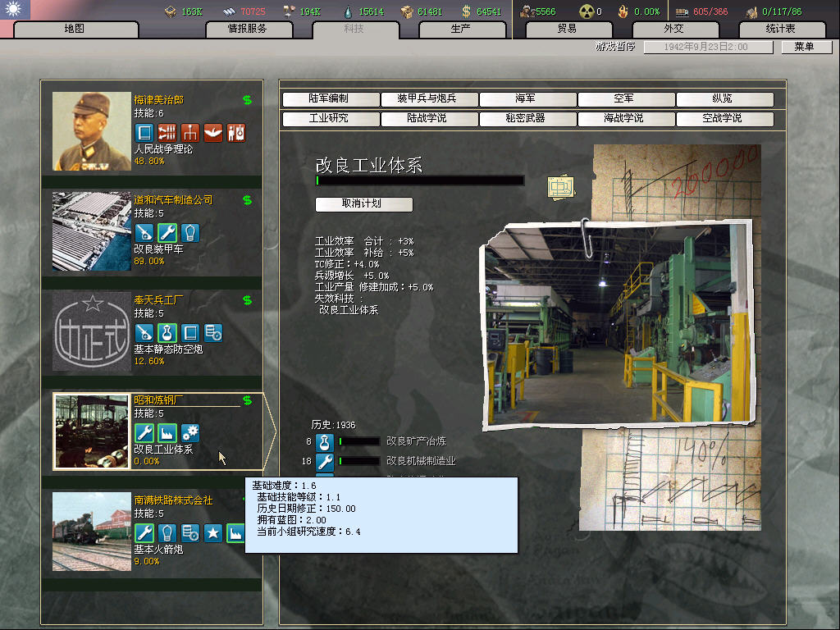Viewport: 840px width, 630px height.
Task: Click the 改良工业体系 research progress bar
Action: 419,181
